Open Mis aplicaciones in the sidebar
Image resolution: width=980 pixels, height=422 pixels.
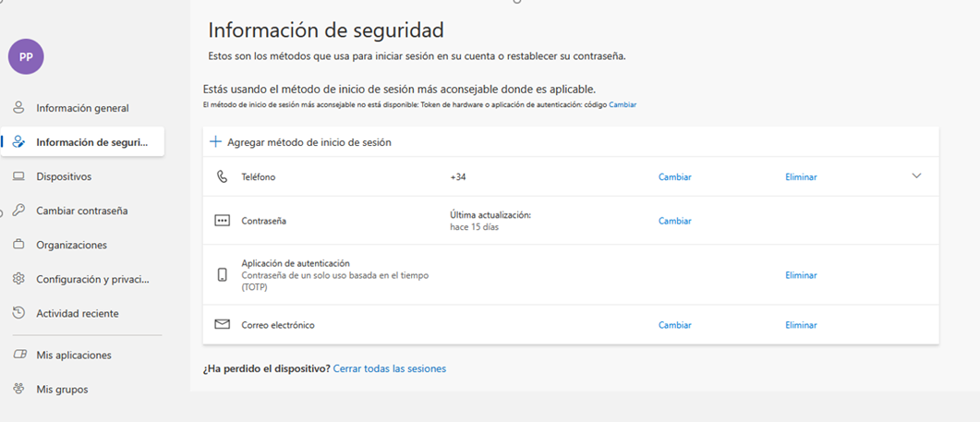pyautogui.click(x=74, y=355)
